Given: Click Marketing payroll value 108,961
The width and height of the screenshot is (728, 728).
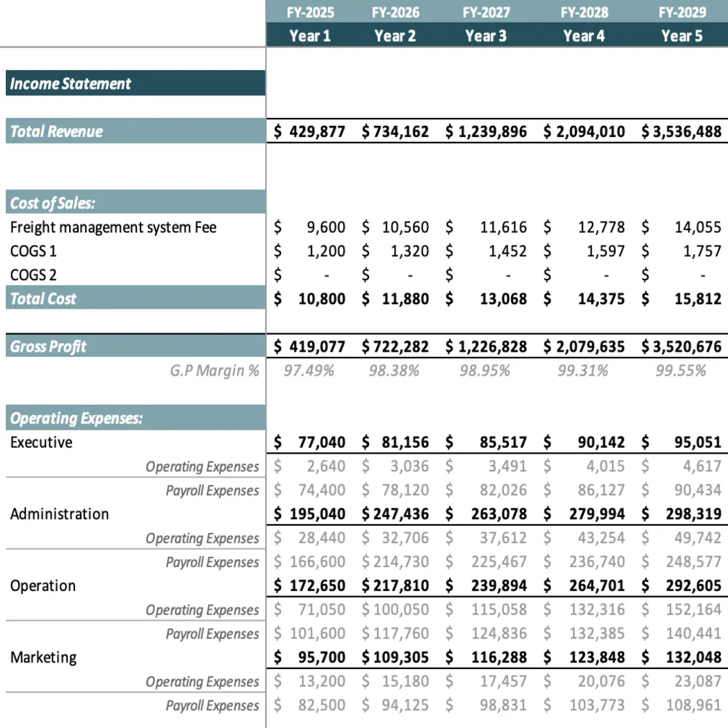Looking at the screenshot, I should click(x=694, y=705).
